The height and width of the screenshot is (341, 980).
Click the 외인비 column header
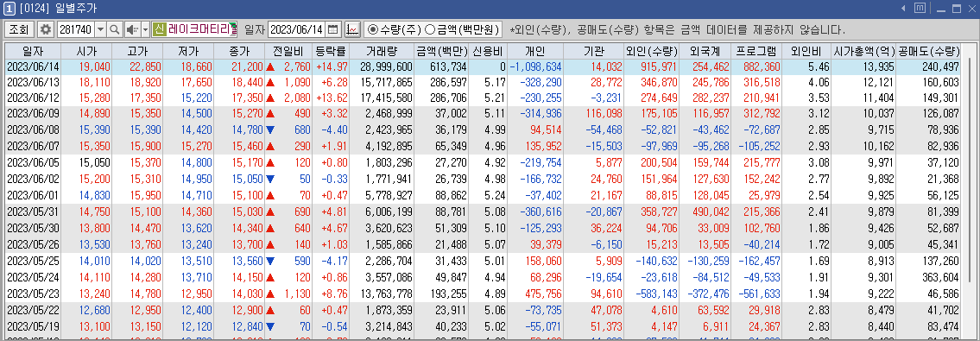click(x=806, y=51)
